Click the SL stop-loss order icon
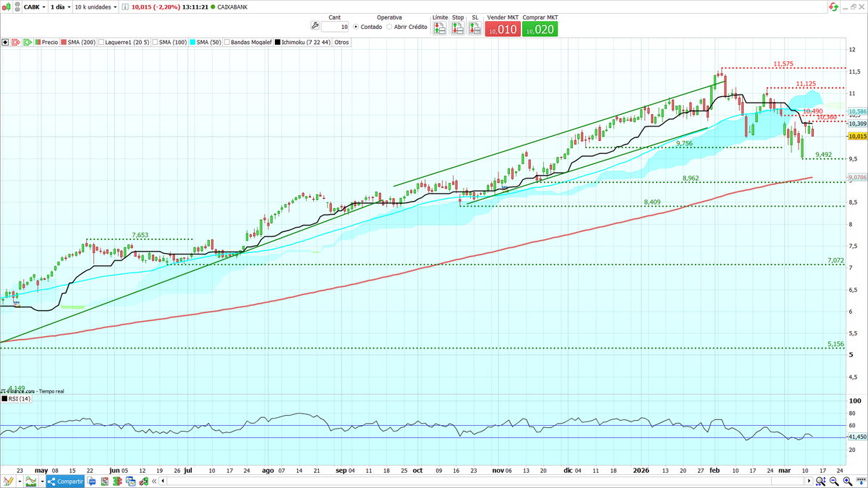The width and height of the screenshot is (868, 488). pyautogui.click(x=475, y=28)
